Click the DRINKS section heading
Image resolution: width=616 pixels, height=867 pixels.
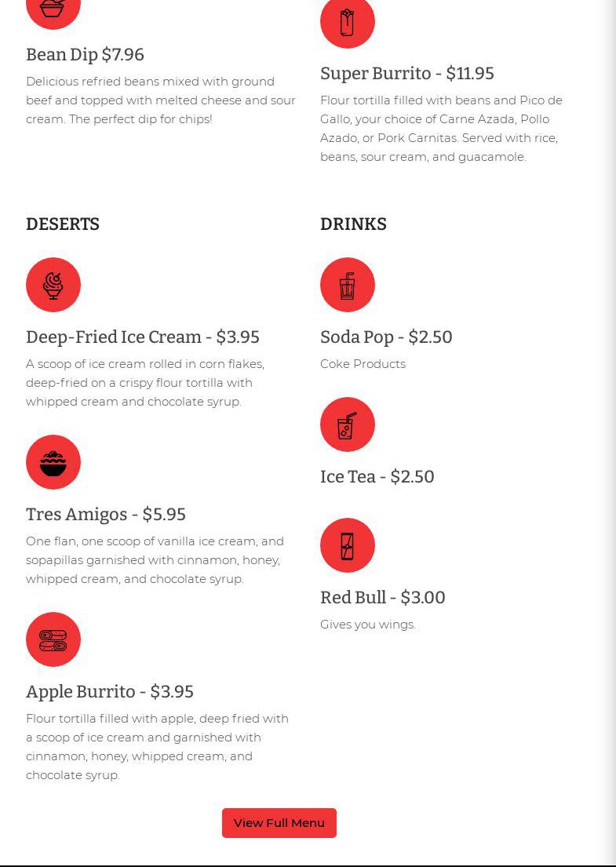(x=353, y=224)
